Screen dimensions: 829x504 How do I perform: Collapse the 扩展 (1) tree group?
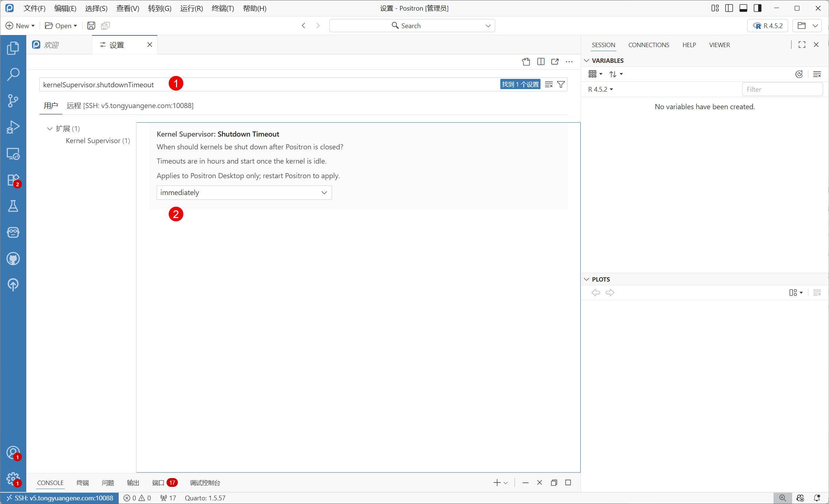click(x=50, y=129)
